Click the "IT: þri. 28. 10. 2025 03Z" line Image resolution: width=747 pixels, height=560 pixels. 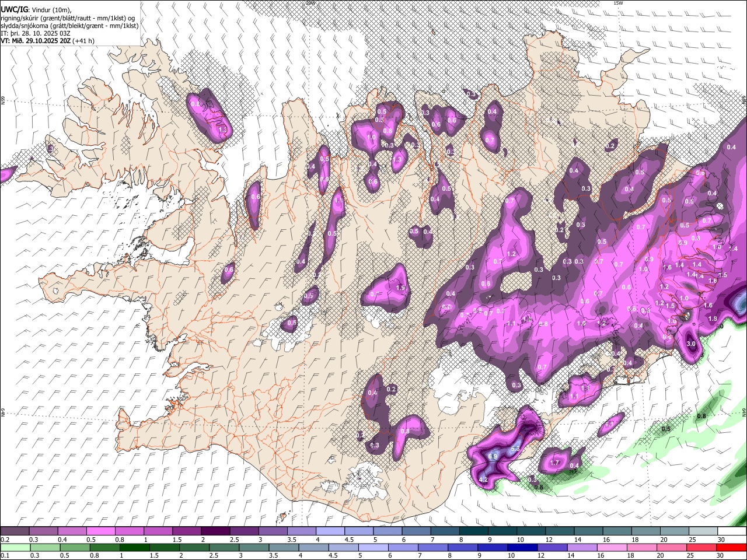[36, 33]
